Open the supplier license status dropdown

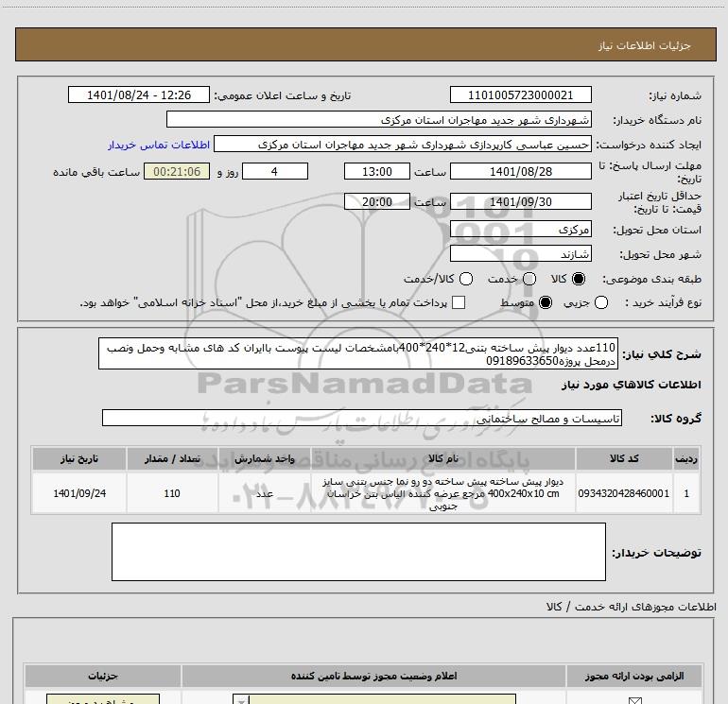[x=374, y=699]
